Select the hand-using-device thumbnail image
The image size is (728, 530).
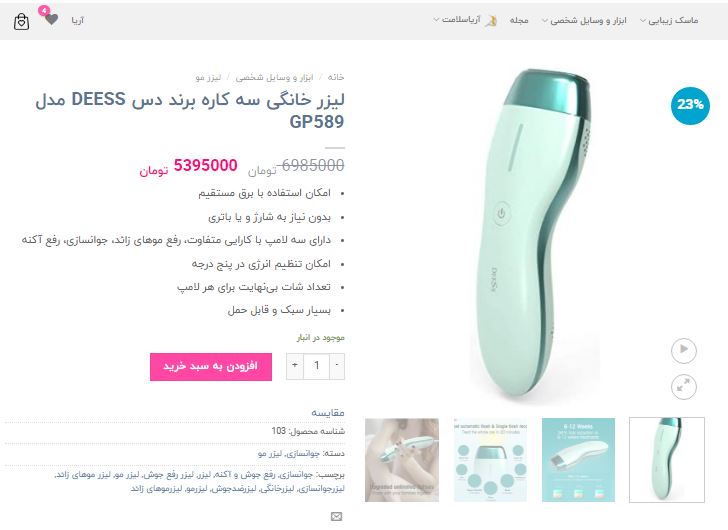pyautogui.click(x=402, y=460)
